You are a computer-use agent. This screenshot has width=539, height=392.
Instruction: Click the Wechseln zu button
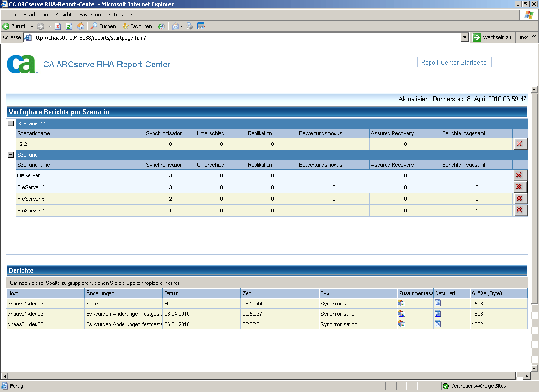pos(492,37)
